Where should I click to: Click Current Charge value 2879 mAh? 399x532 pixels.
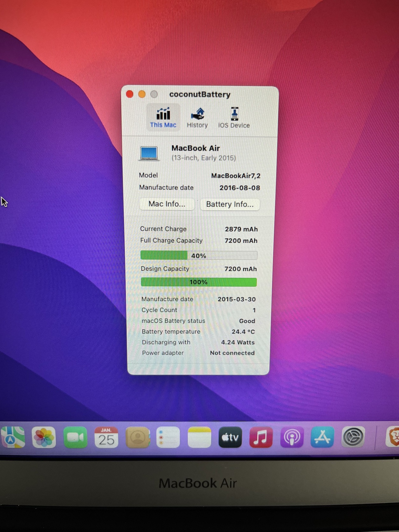(241, 229)
